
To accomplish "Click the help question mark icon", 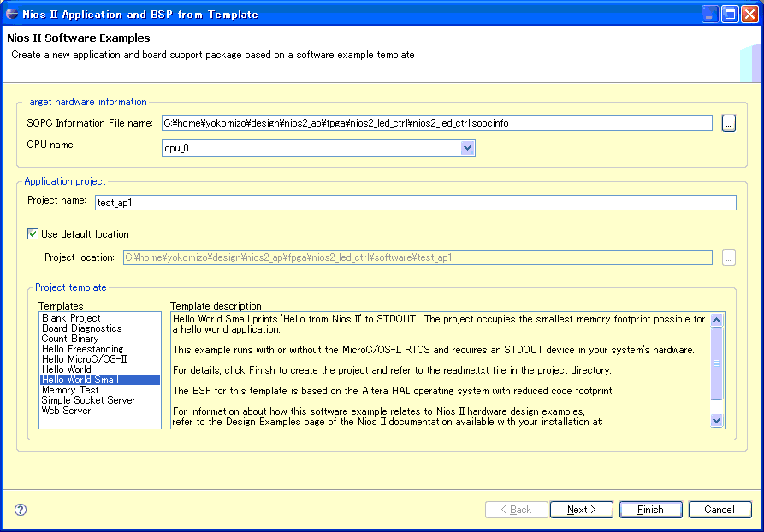I will [21, 510].
